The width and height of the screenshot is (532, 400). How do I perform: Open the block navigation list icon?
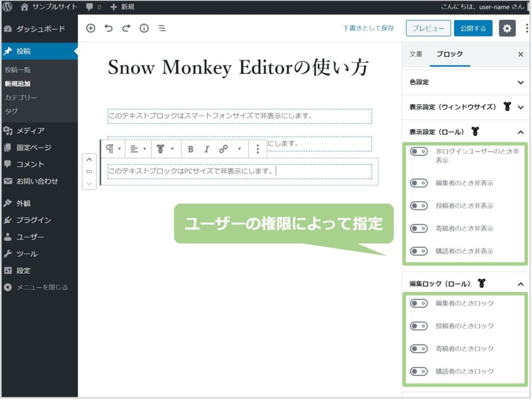[162, 28]
